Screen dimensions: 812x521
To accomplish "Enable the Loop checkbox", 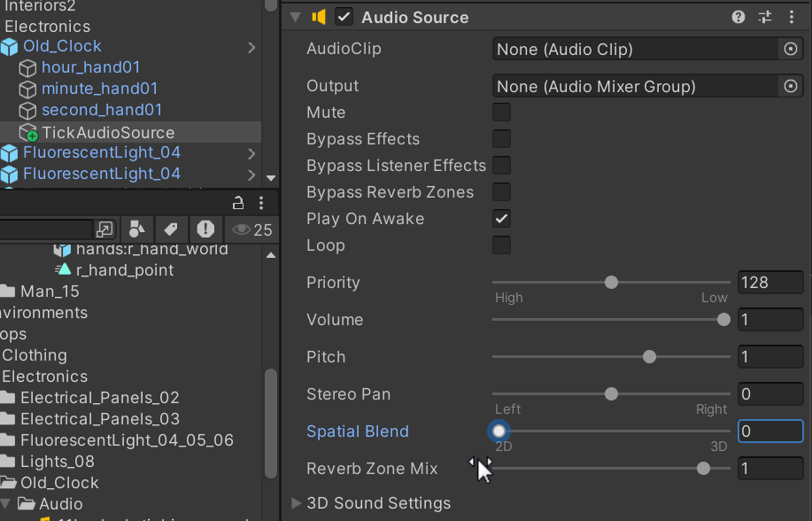I will [x=501, y=245].
